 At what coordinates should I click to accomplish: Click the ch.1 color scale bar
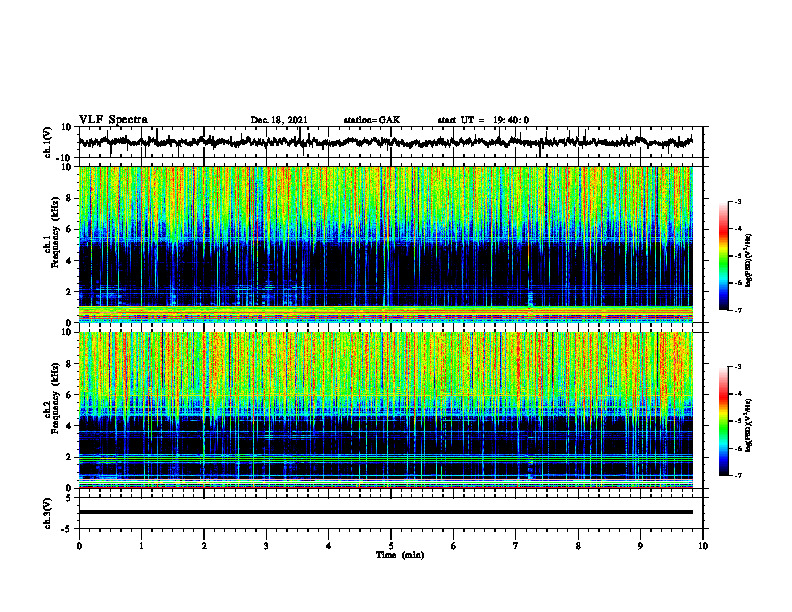point(723,256)
